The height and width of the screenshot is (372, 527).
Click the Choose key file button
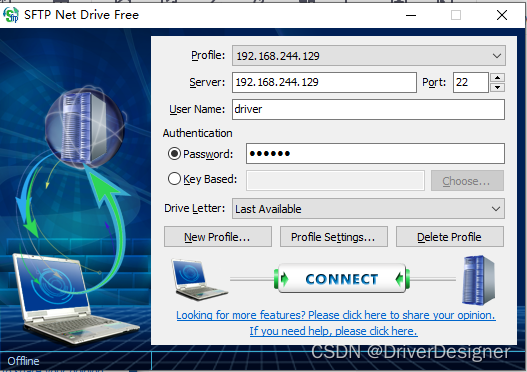point(467,181)
